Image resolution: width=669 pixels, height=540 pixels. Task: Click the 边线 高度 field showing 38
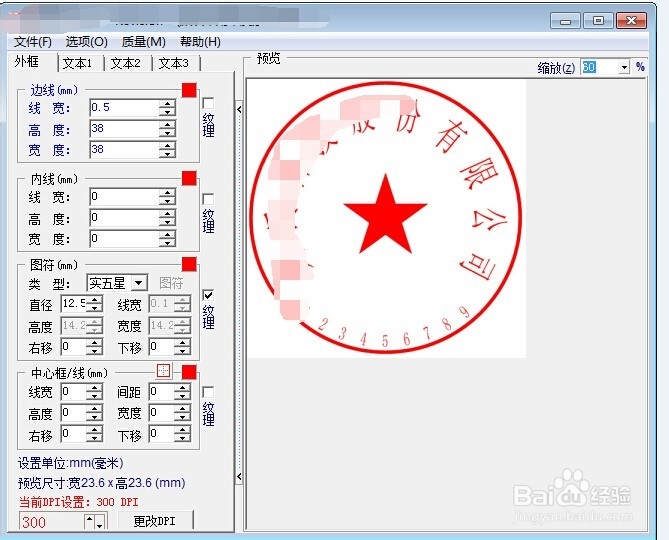point(124,128)
